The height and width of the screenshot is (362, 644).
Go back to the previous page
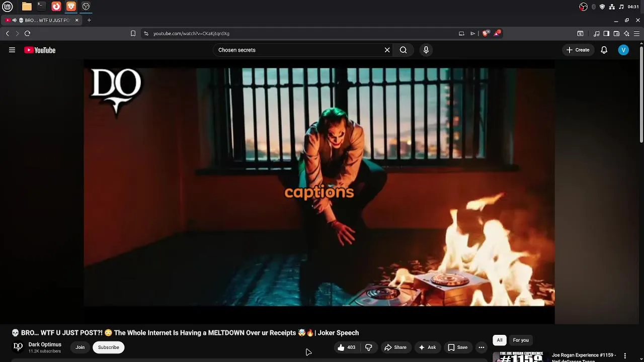tap(7, 33)
